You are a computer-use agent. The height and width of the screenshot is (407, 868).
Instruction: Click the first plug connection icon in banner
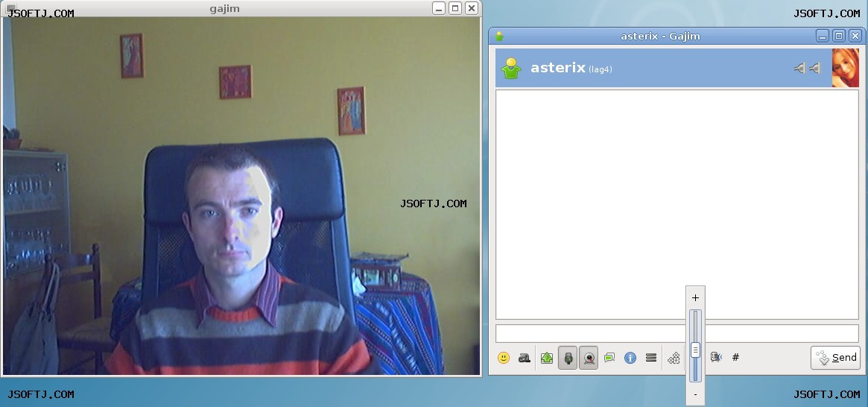799,68
